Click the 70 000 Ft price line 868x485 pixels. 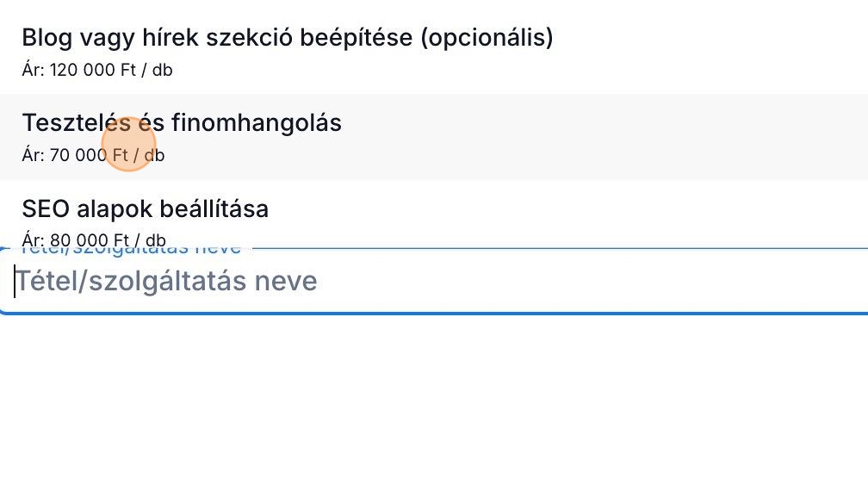[93, 156]
